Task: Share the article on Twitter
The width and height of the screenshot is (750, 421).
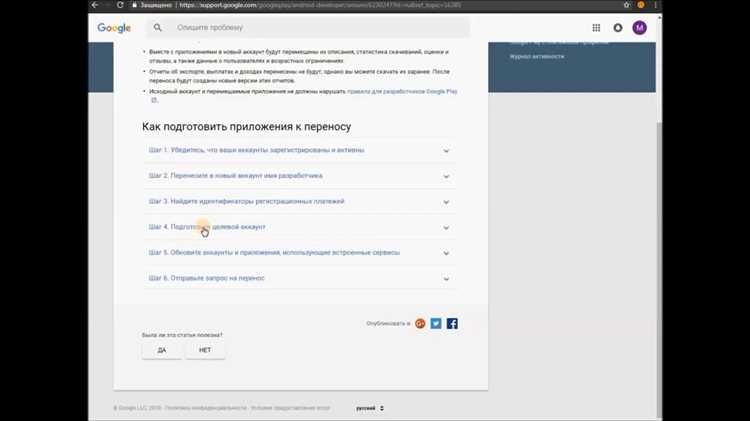Action: tap(436, 323)
